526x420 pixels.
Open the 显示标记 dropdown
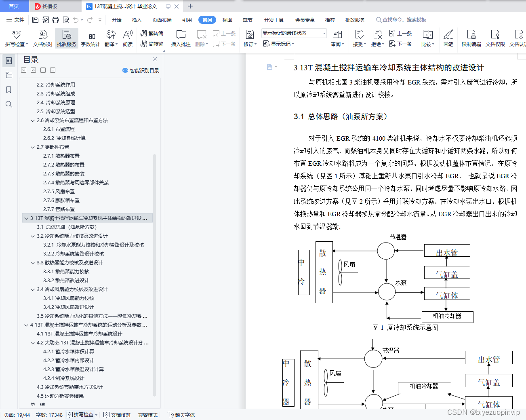point(279,44)
